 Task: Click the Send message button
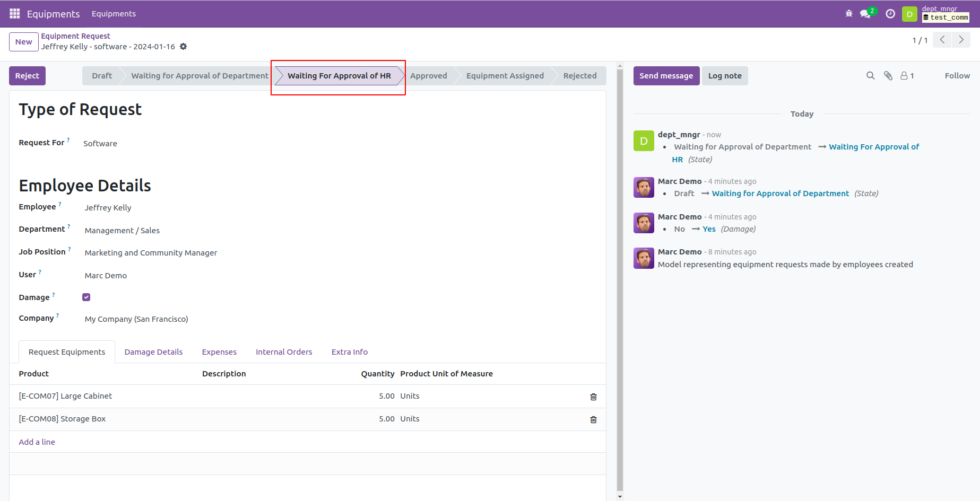click(x=666, y=76)
